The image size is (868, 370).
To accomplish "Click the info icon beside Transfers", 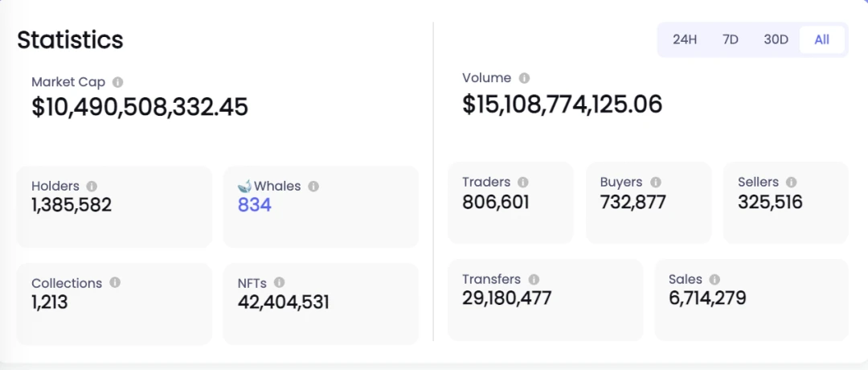I will (x=534, y=279).
